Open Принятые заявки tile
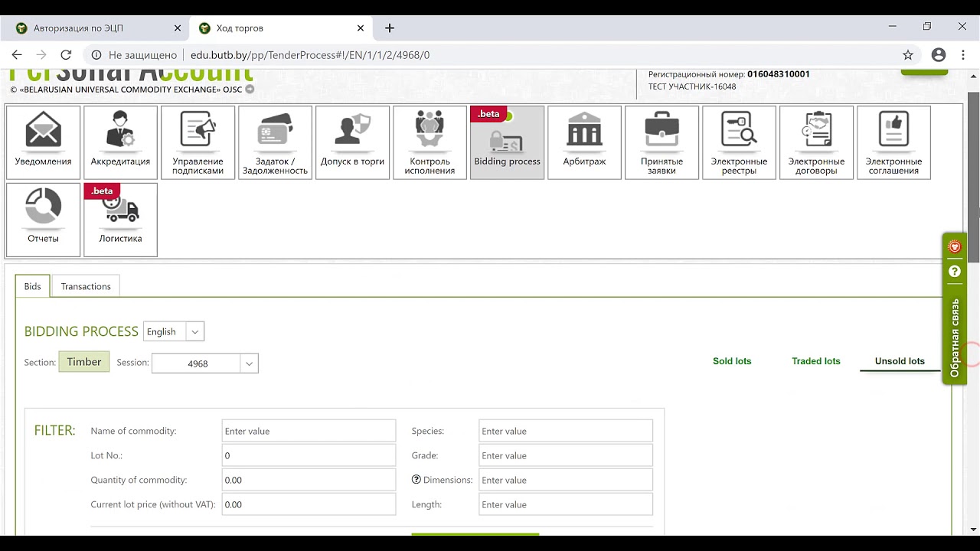980x551 pixels. point(661,142)
